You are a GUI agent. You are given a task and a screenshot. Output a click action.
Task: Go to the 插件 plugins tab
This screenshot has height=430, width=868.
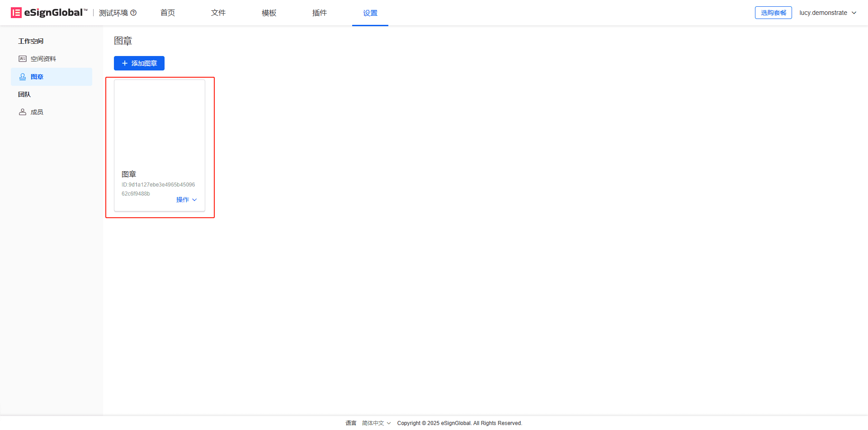[x=320, y=13]
